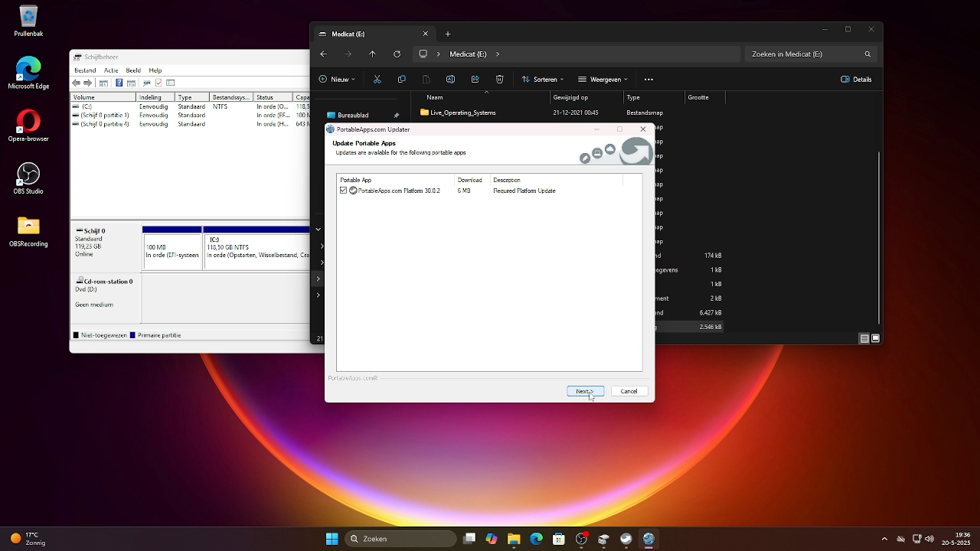This screenshot has height=551, width=980.
Task: Click the Download column header in updater
Action: (472, 180)
